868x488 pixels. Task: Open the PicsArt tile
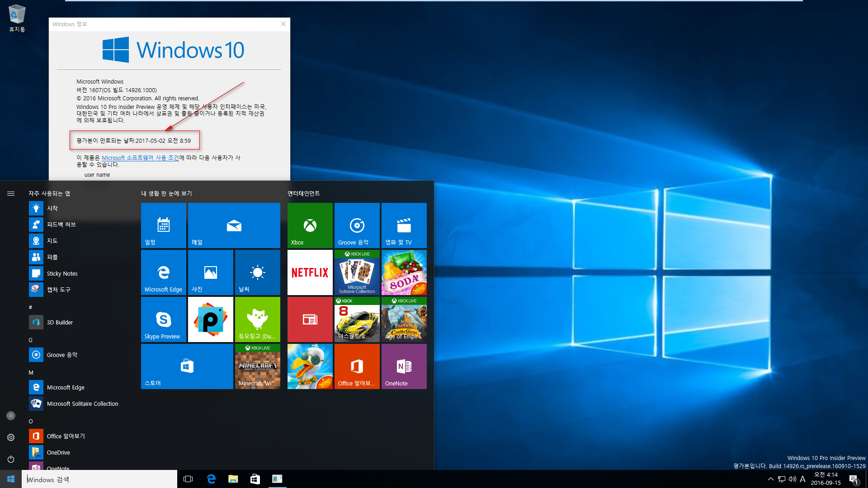click(x=211, y=319)
